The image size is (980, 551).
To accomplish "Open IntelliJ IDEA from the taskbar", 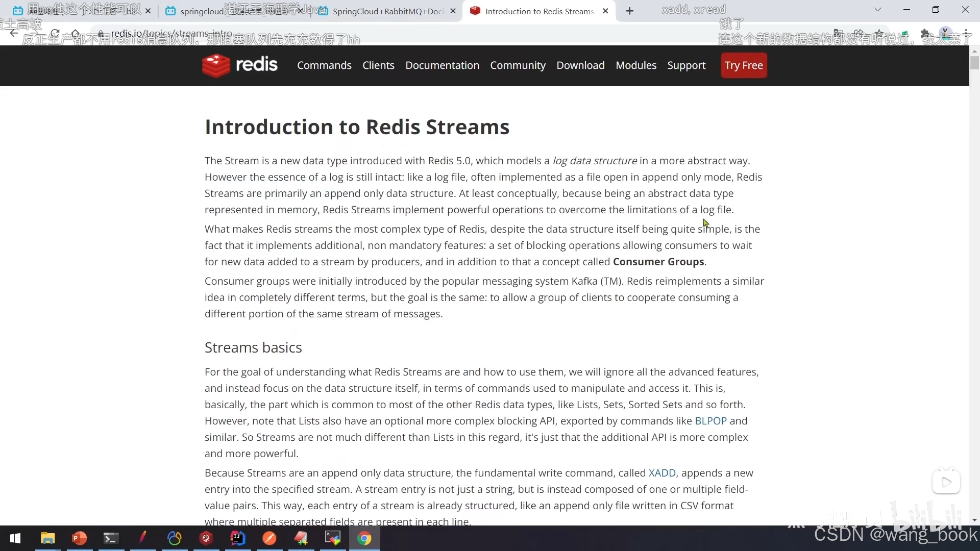I will pyautogui.click(x=237, y=538).
